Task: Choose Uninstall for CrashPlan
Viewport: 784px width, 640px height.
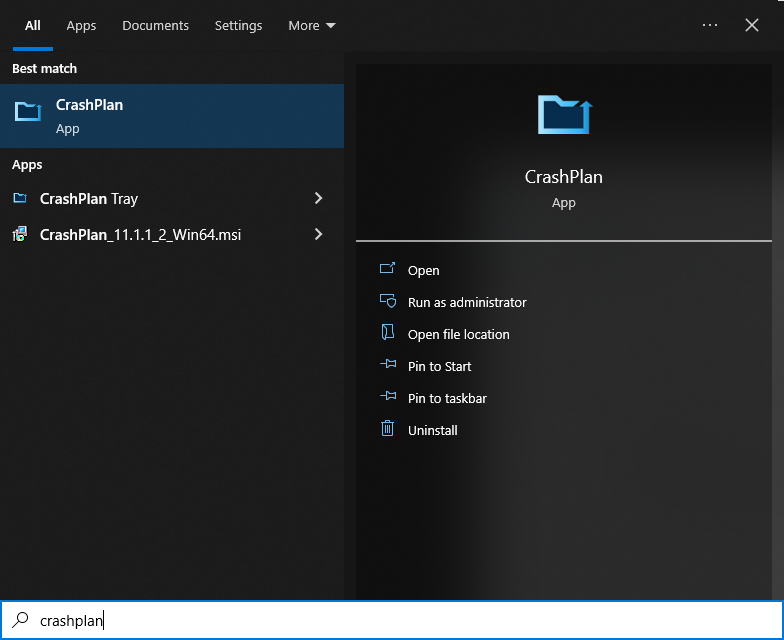Action: click(432, 430)
